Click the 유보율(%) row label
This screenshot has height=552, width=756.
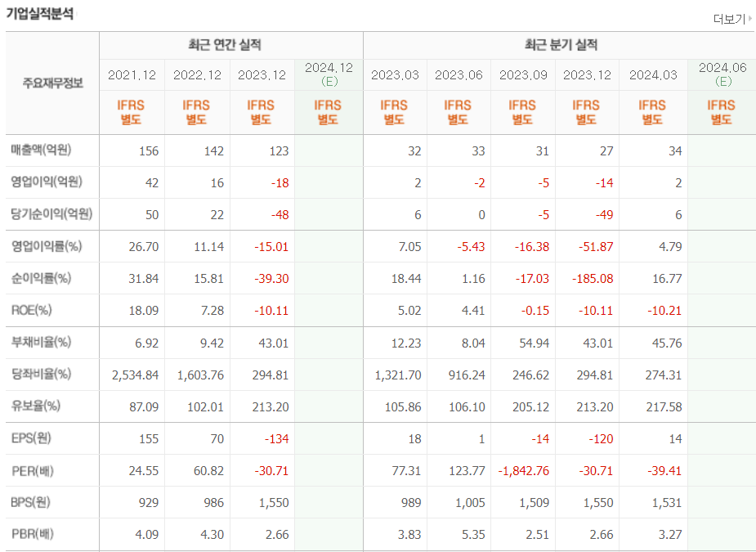point(36,406)
